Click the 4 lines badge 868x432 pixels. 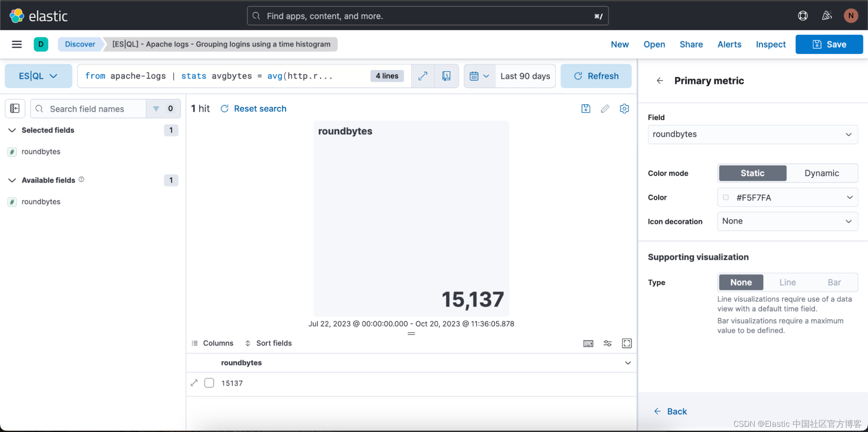pos(387,76)
